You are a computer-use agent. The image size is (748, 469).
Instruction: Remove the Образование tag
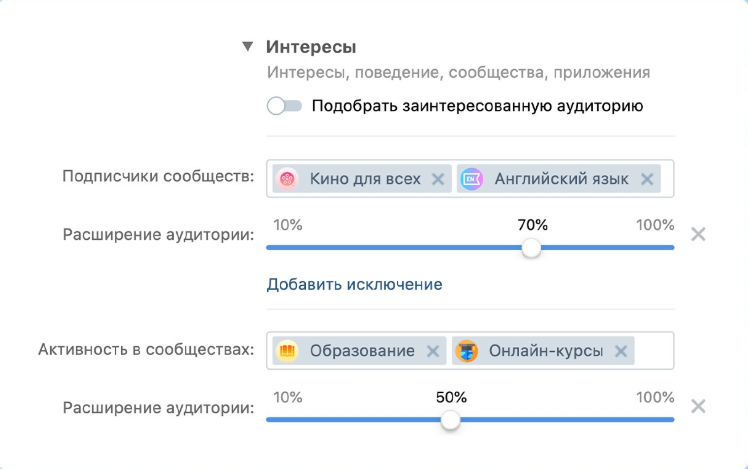(x=433, y=351)
